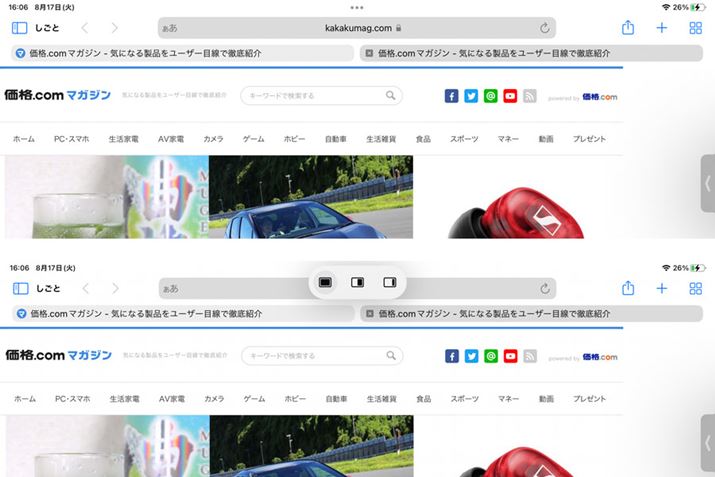
Task: Show tab overview grid in lower screenshot
Action: (x=695, y=289)
